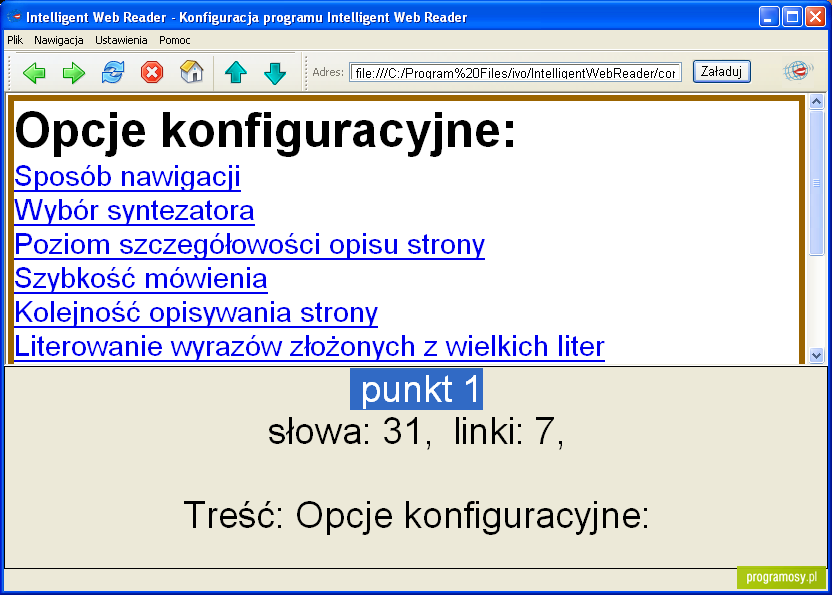The image size is (832, 595).
Task: Open the Nawigacja menu
Action: [58, 40]
